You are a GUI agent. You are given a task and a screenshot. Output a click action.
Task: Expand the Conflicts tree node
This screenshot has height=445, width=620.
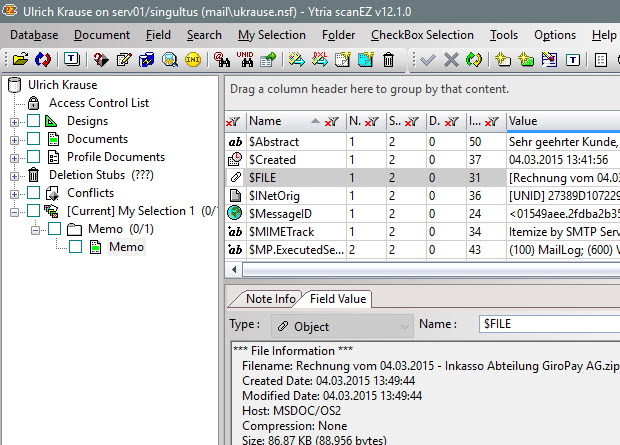[x=14, y=194]
